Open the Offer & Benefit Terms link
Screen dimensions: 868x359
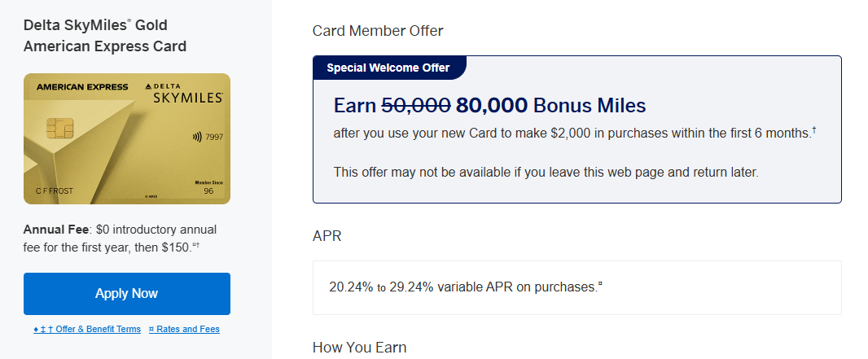[87, 330]
